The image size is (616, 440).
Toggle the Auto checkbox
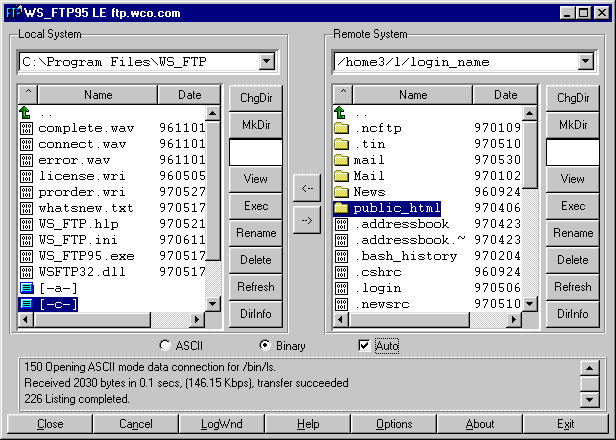coord(364,346)
